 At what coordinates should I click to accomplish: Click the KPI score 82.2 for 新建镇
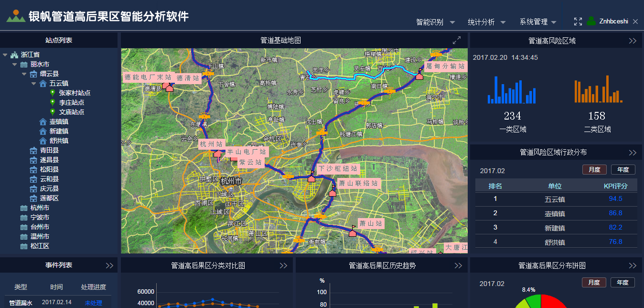[x=616, y=228]
